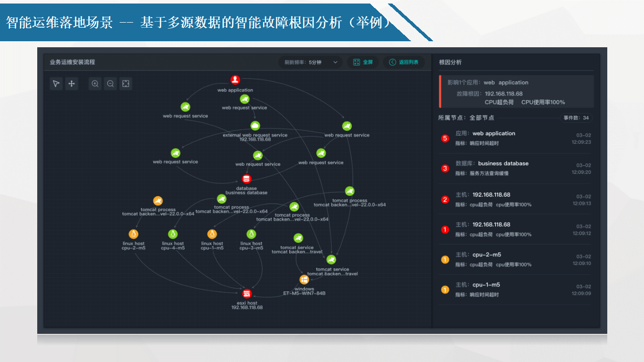Select the pointer arrow tool
The height and width of the screenshot is (362, 644).
point(56,84)
